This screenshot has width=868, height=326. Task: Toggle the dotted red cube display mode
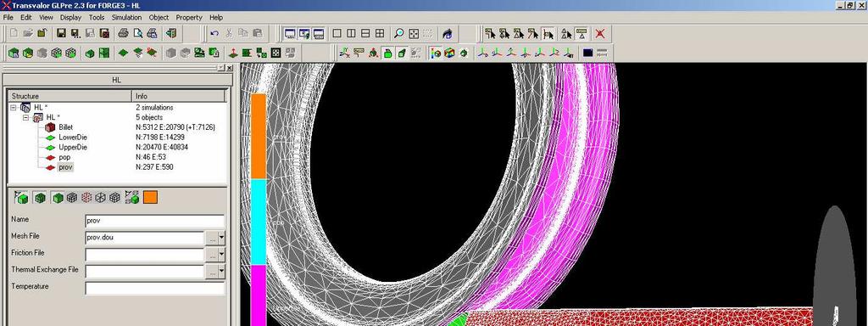pyautogui.click(x=86, y=197)
